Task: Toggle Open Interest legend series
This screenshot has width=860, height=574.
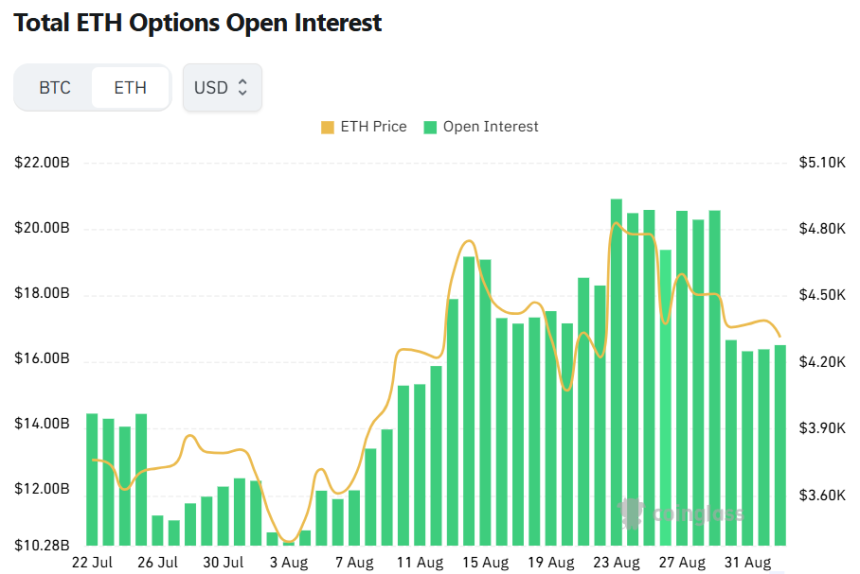Action: [481, 127]
